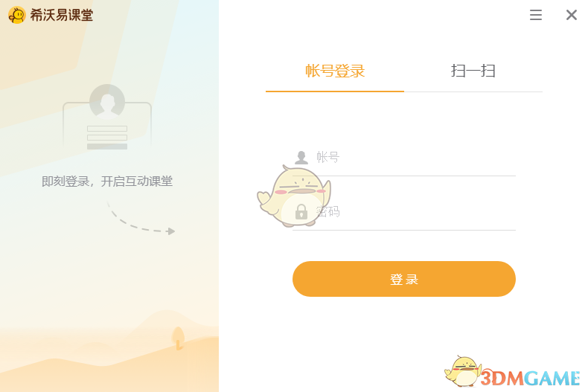Click the avatar card illustration
Screen dimensions: 588x392
[107, 118]
